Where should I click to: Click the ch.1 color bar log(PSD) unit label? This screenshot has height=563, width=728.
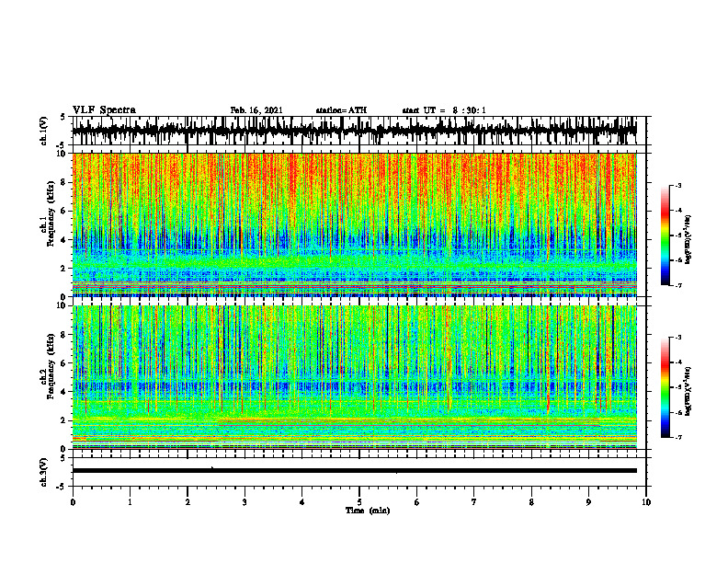(x=688, y=240)
